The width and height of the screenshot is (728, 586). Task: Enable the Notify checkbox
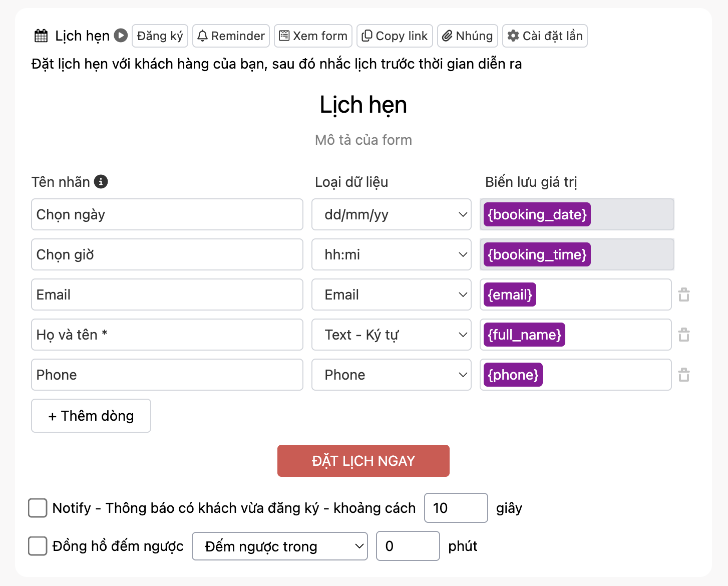[38, 508]
